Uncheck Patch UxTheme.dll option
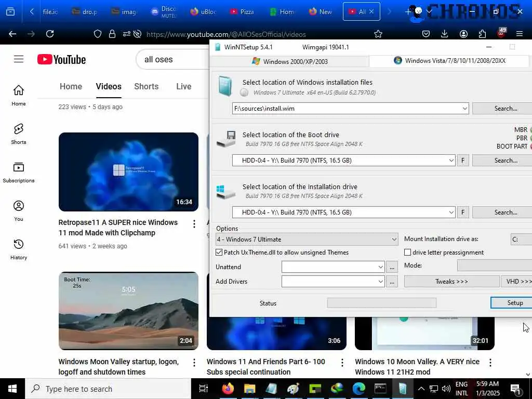532x399 pixels. coord(219,252)
